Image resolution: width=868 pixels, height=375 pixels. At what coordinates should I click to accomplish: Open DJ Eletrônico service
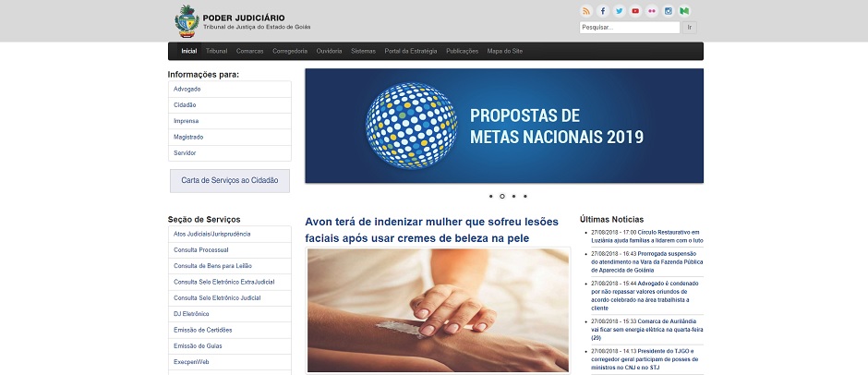(x=230, y=314)
